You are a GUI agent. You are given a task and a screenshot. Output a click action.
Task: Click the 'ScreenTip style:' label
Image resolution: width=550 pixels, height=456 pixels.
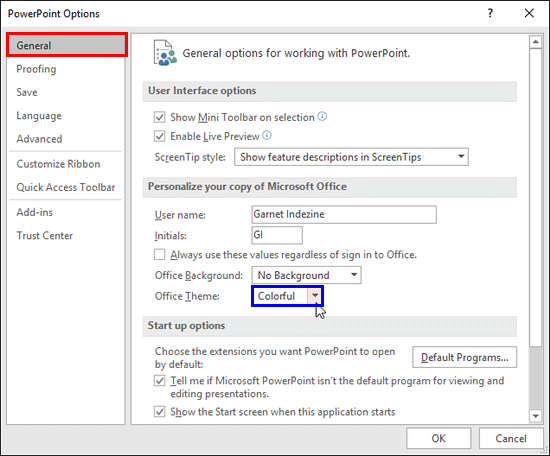pos(190,157)
